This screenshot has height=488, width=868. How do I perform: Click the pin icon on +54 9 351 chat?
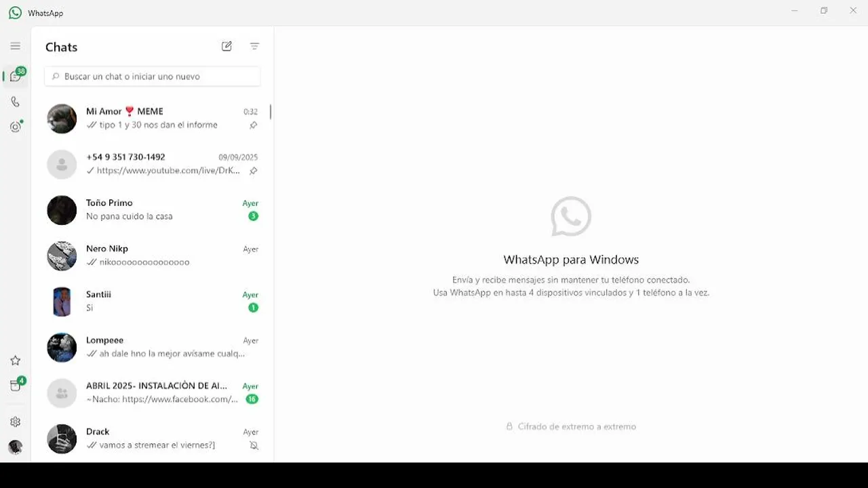tap(253, 171)
